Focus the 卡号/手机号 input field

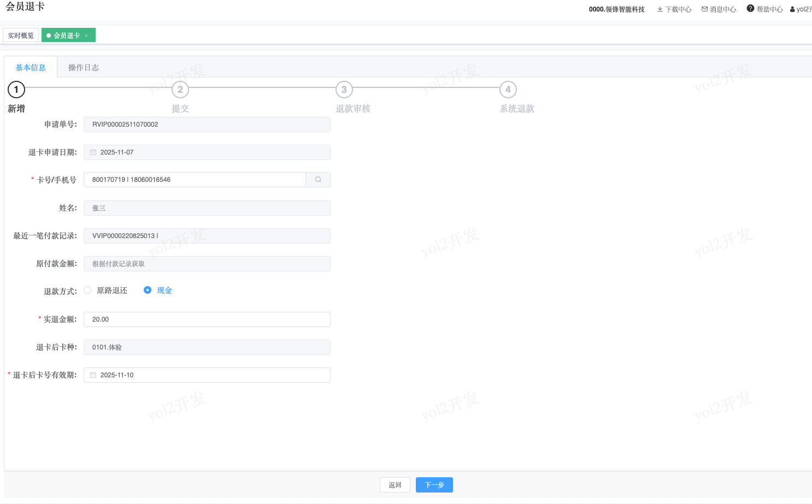pyautogui.click(x=195, y=180)
